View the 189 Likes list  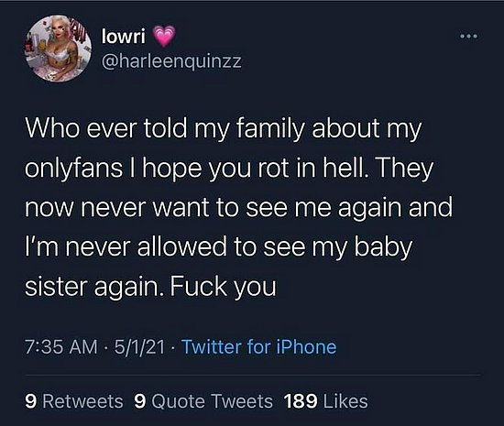point(326,401)
